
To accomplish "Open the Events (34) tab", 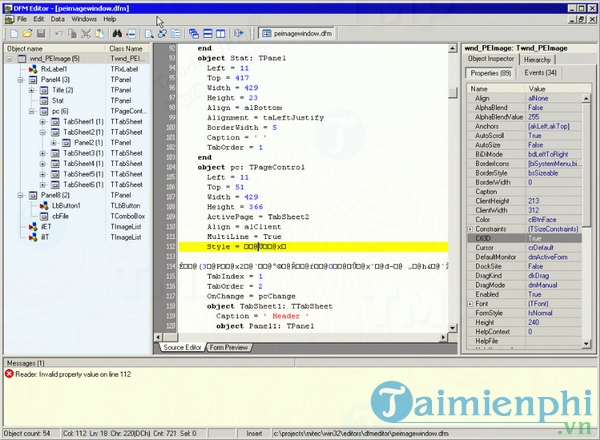I will pos(541,73).
